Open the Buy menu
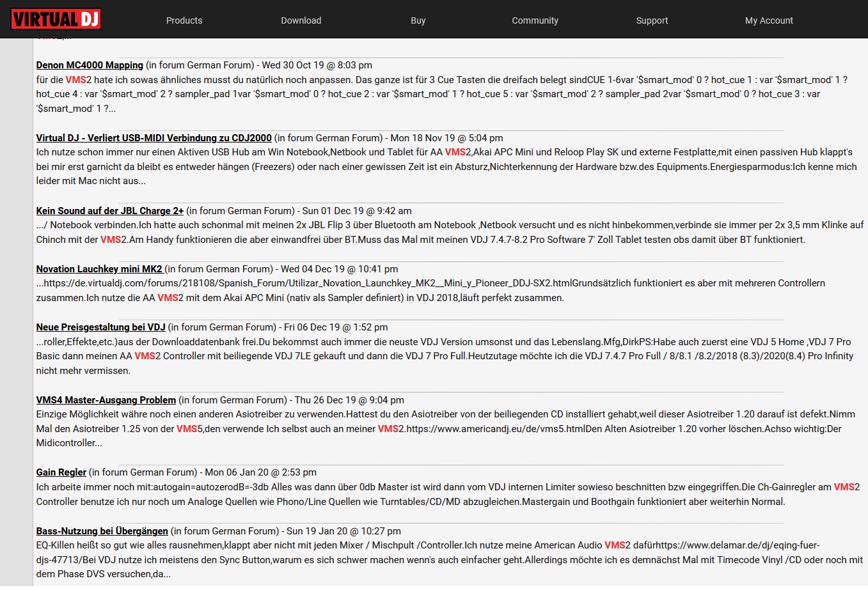This screenshot has width=868, height=590. pos(418,20)
